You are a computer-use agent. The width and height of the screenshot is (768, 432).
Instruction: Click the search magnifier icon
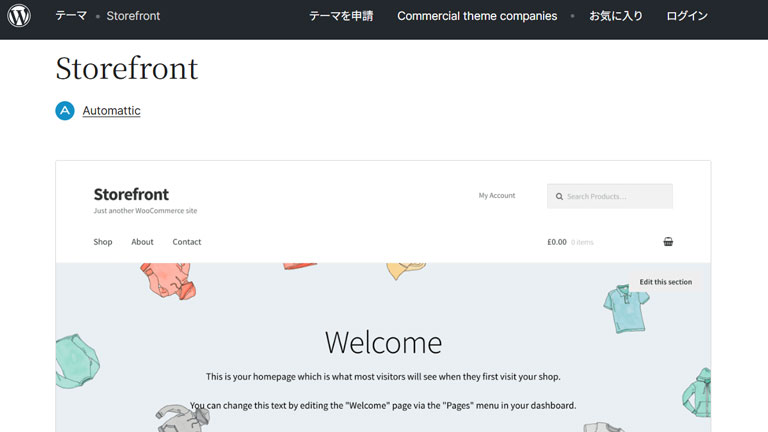click(559, 196)
